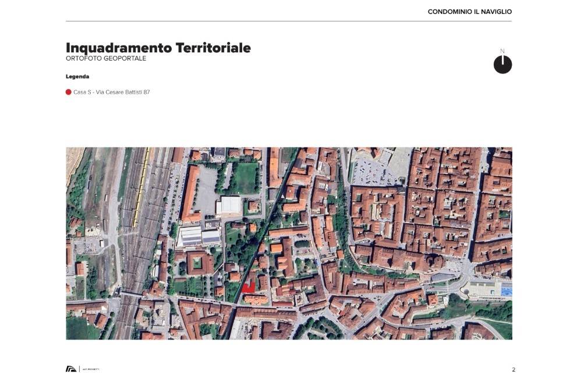Toggle visibility of the ortofoto layer title
577x392 pixels.
coord(106,58)
